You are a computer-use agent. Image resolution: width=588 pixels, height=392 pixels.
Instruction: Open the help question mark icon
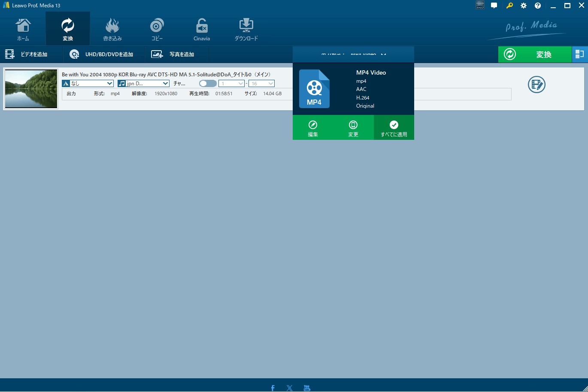[x=538, y=6]
